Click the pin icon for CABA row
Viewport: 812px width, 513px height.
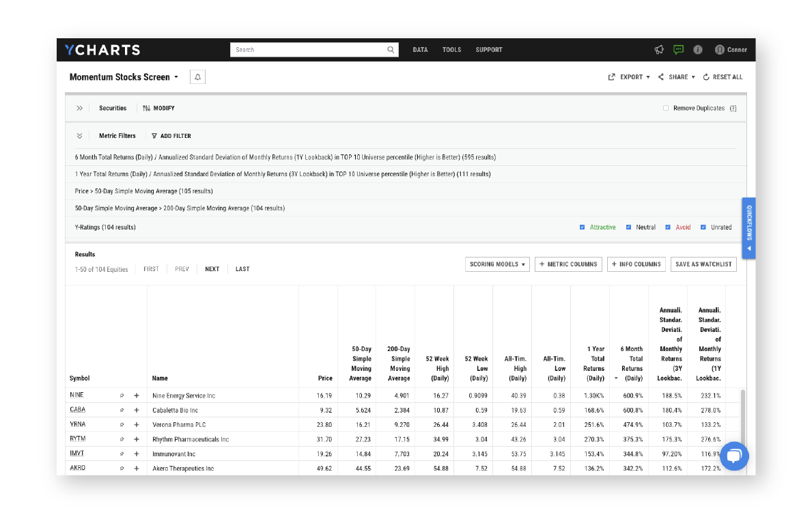[122, 410]
